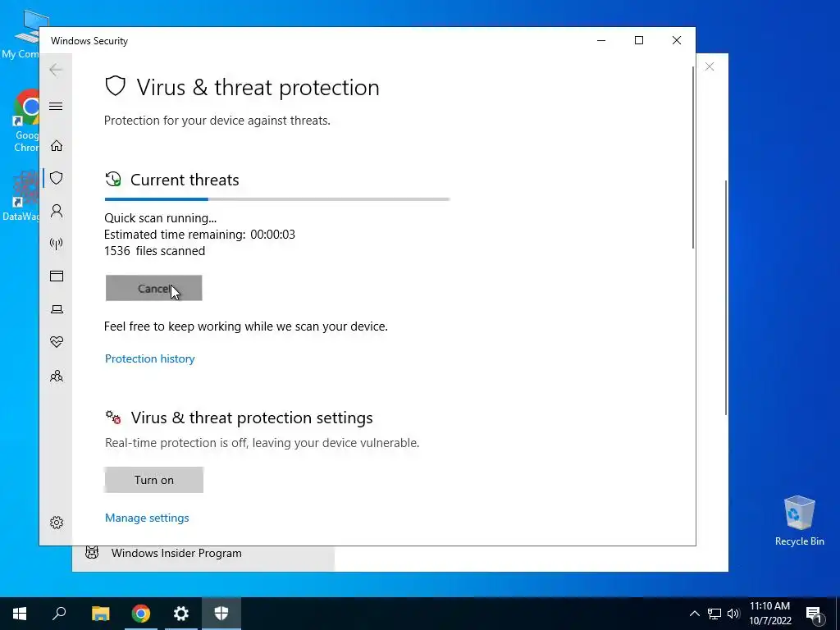Open Manage settings link
This screenshot has height=630, width=840.
(147, 518)
